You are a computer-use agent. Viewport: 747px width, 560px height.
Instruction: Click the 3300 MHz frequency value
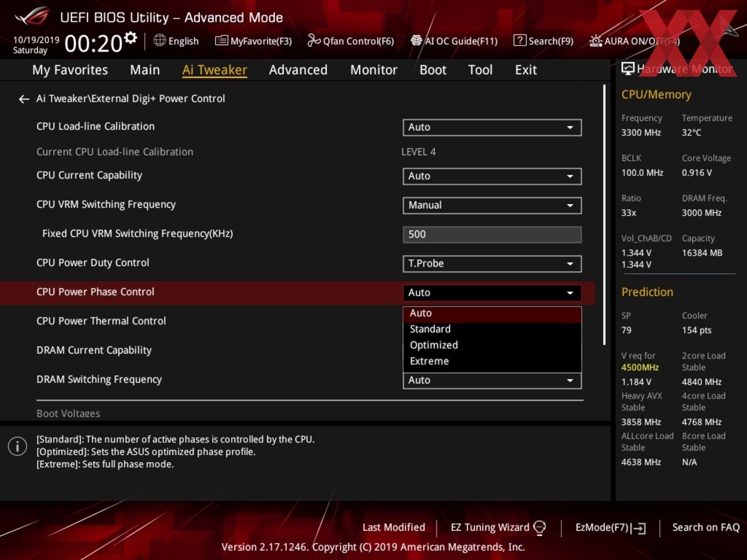[641, 133]
